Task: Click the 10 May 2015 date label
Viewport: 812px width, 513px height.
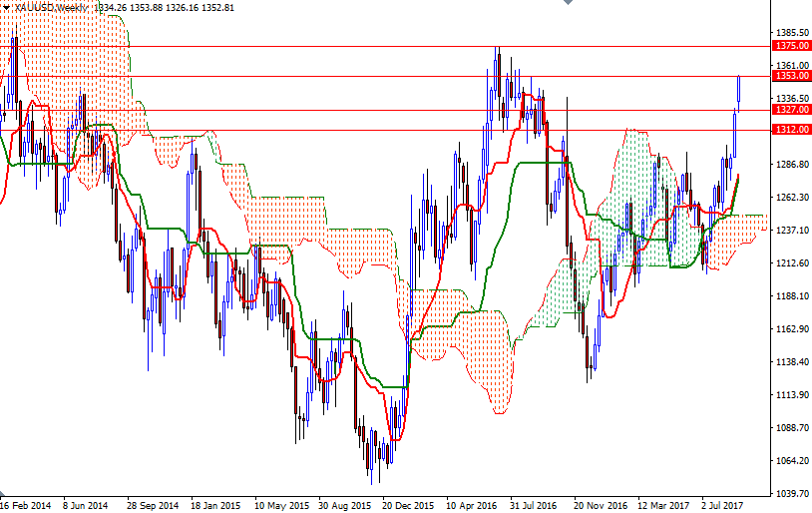Action: tap(281, 505)
